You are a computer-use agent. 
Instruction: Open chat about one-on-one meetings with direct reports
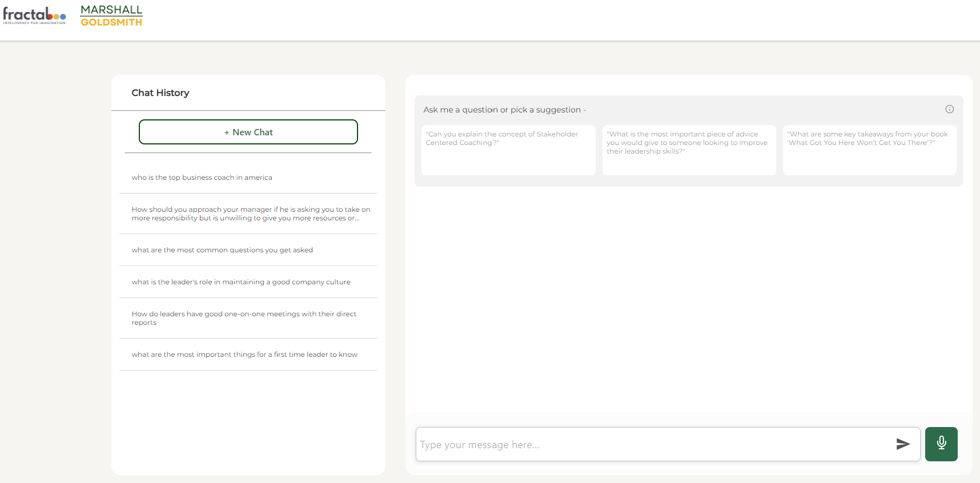248,318
